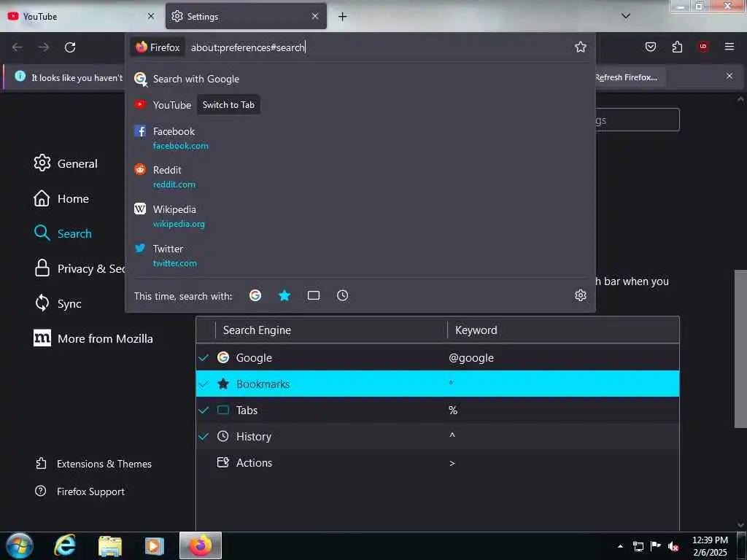
Task: Open the Reddit suggestion
Action: point(360,177)
